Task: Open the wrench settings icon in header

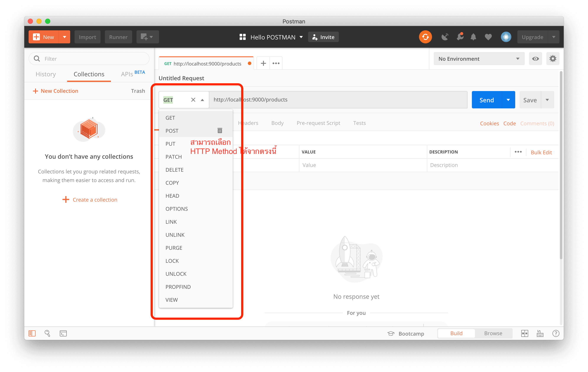Action: pyautogui.click(x=460, y=37)
